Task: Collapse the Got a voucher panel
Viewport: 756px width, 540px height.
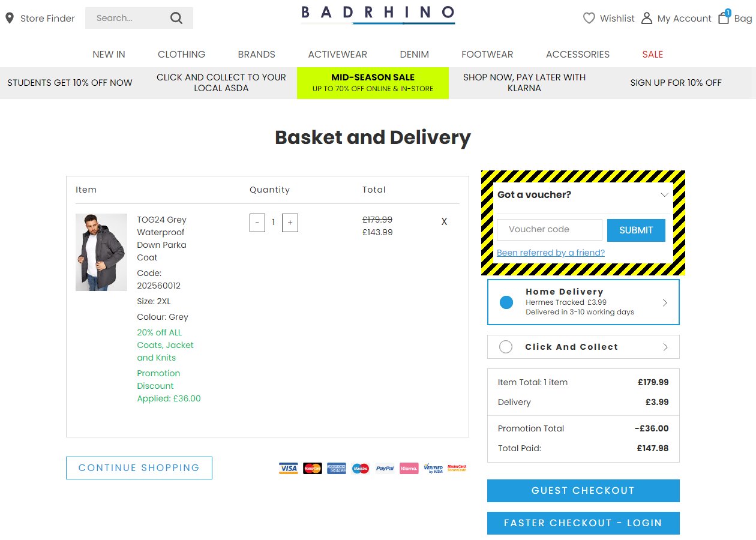Action: (x=664, y=195)
